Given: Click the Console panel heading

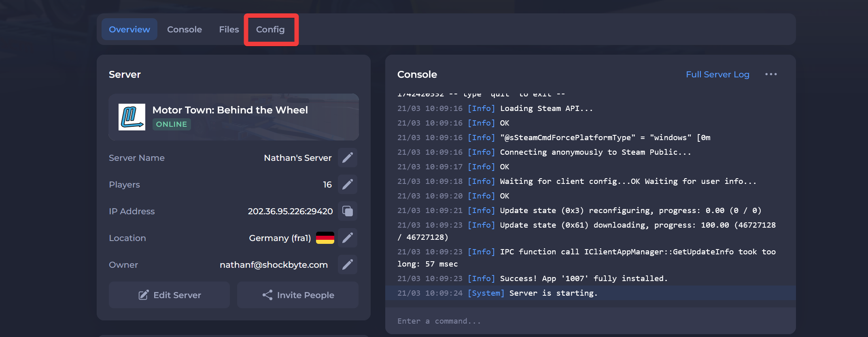Looking at the screenshot, I should [x=417, y=75].
